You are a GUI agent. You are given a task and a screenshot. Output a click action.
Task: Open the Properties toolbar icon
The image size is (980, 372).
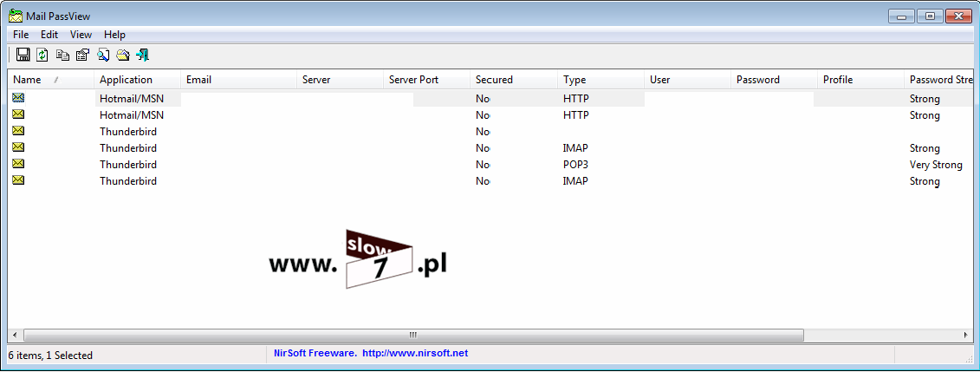(82, 55)
